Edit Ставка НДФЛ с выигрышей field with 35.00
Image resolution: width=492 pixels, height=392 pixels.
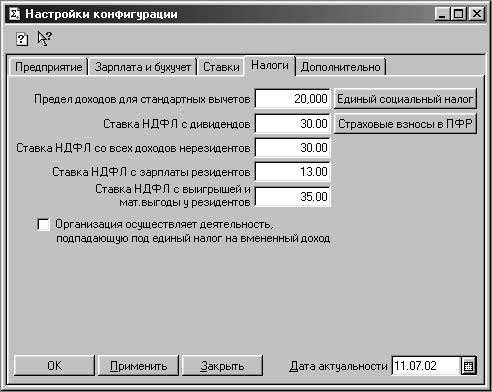pyautogui.click(x=292, y=196)
